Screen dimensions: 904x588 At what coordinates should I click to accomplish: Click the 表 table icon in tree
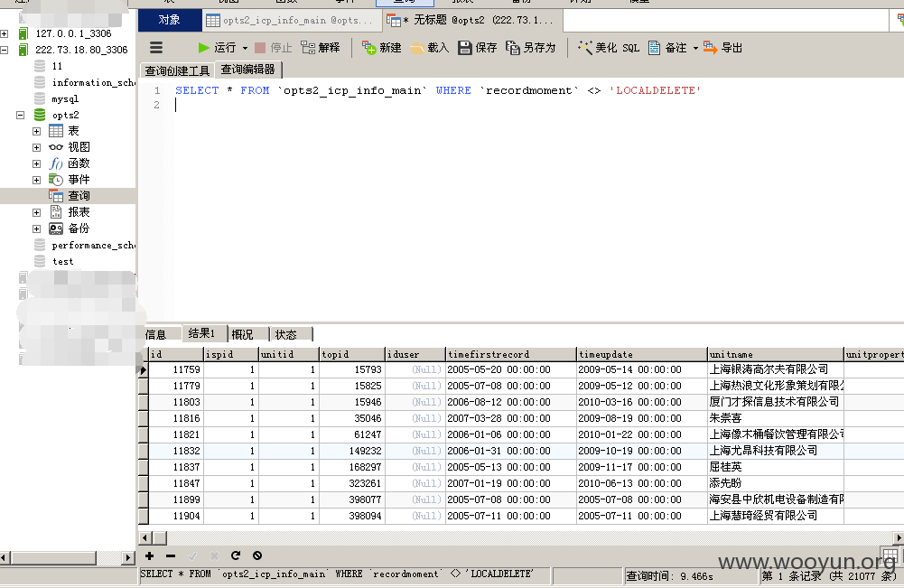click(56, 132)
